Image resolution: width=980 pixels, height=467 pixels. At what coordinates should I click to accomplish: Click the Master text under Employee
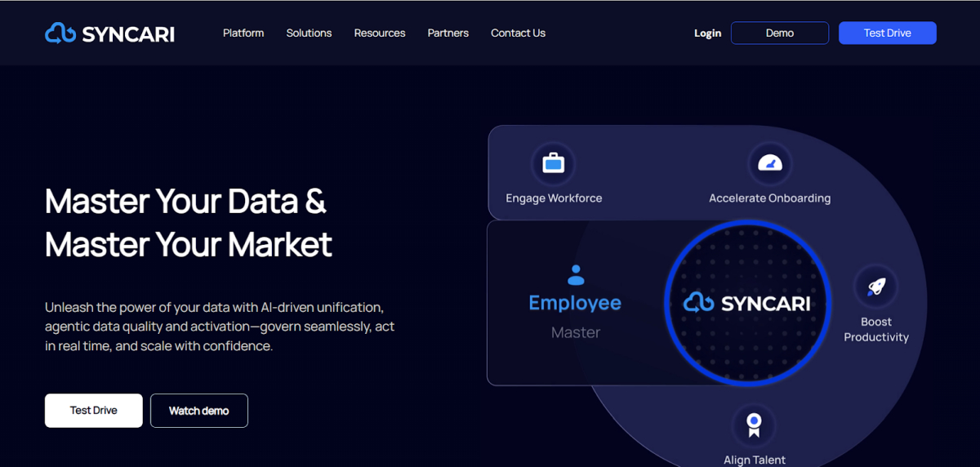tap(576, 332)
